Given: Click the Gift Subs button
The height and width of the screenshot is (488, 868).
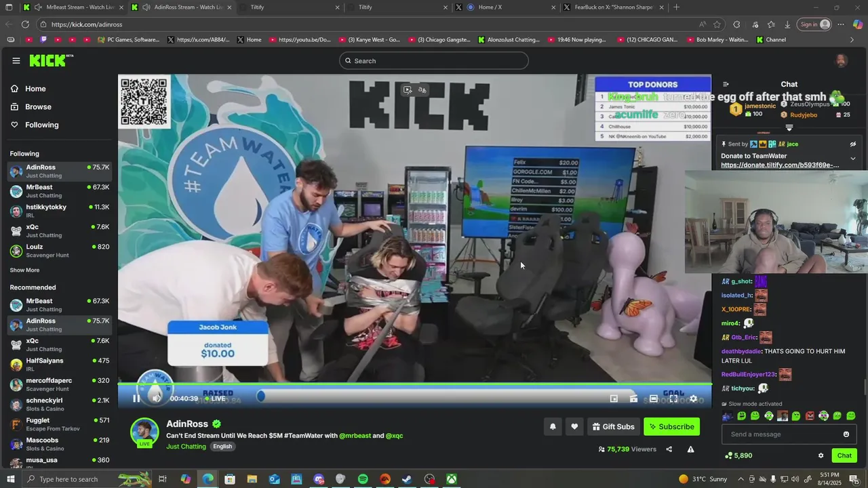Looking at the screenshot, I should point(613,426).
